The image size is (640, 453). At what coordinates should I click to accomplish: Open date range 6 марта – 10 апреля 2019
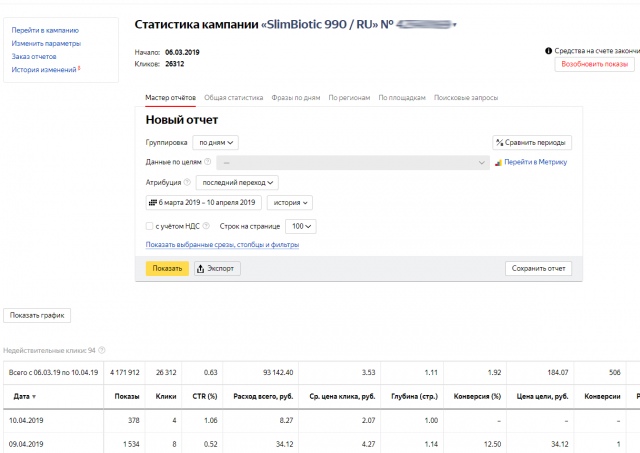(204, 202)
